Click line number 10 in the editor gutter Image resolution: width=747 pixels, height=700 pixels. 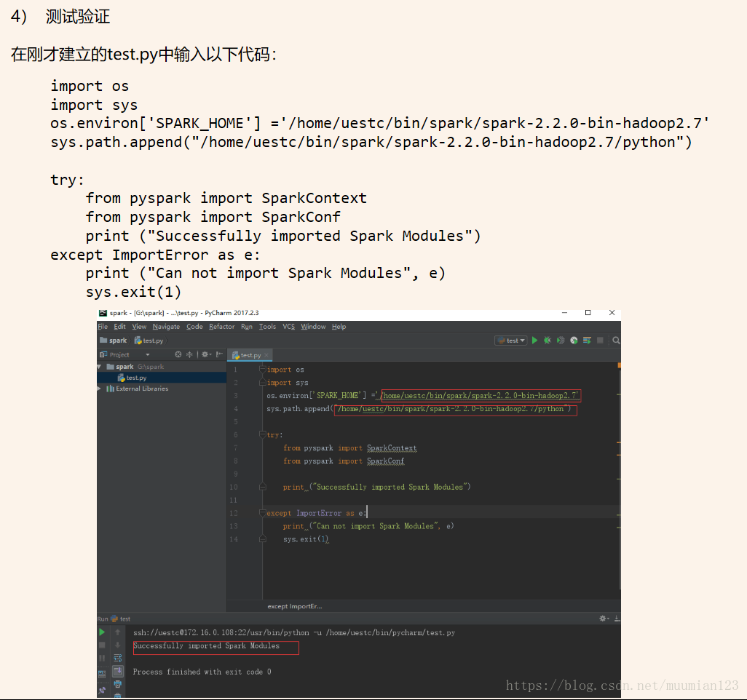[234, 487]
